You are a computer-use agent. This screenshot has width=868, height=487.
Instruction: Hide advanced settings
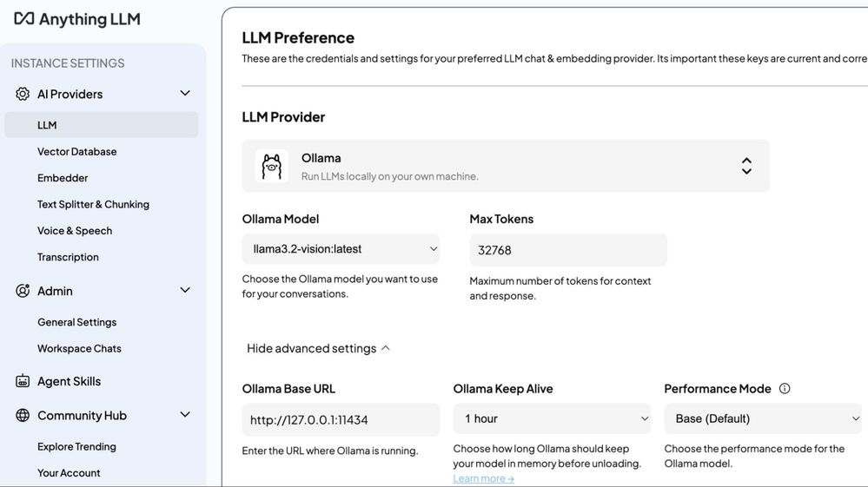[x=318, y=348]
